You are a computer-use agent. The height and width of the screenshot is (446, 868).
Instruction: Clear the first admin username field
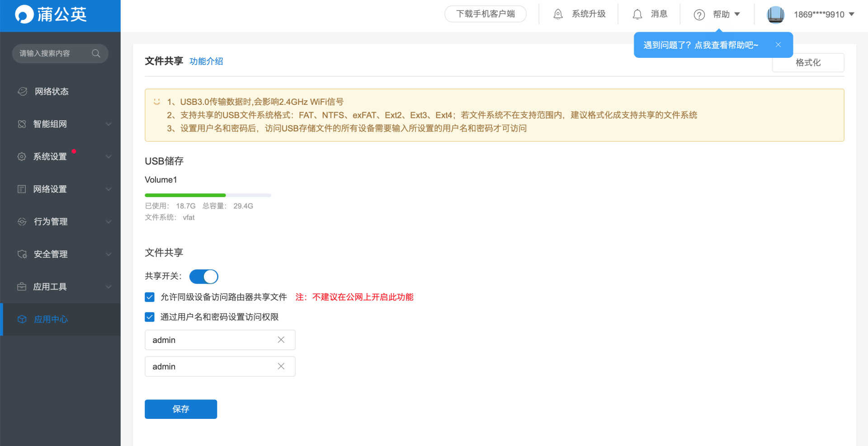coord(281,340)
